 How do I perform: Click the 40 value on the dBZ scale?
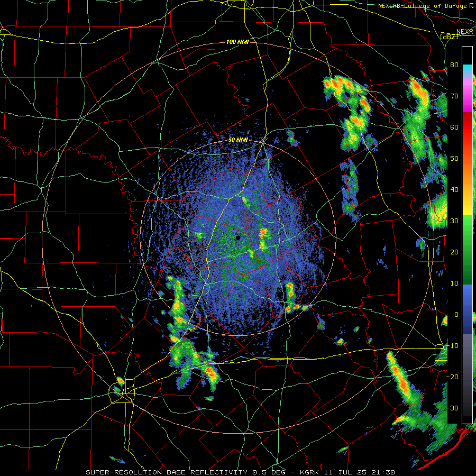pos(454,189)
